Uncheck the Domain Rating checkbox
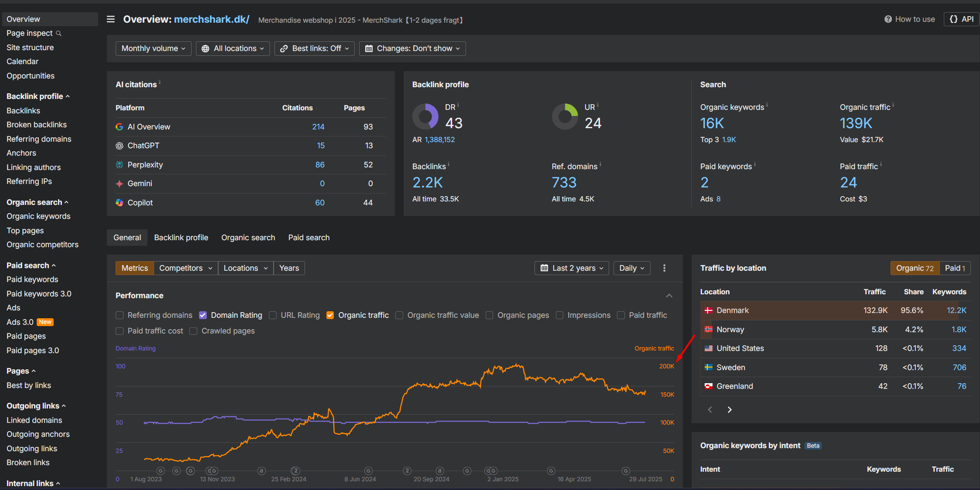This screenshot has height=490, width=980. tap(203, 315)
